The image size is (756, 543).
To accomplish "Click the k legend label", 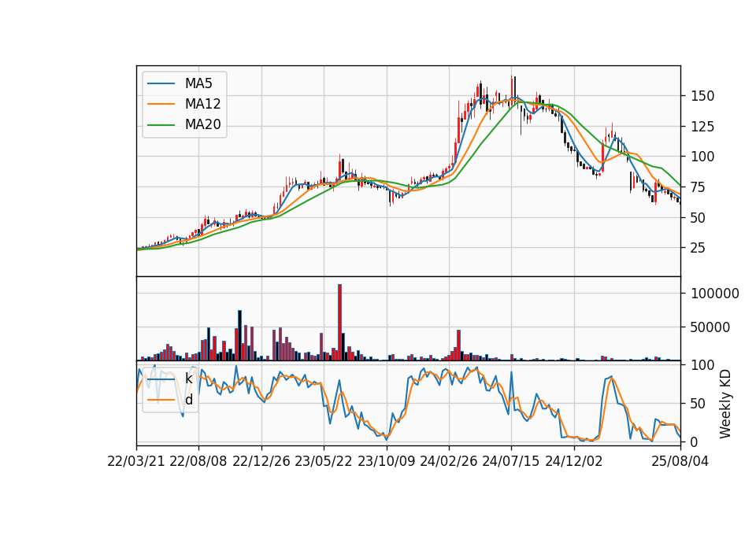I will [x=188, y=379].
